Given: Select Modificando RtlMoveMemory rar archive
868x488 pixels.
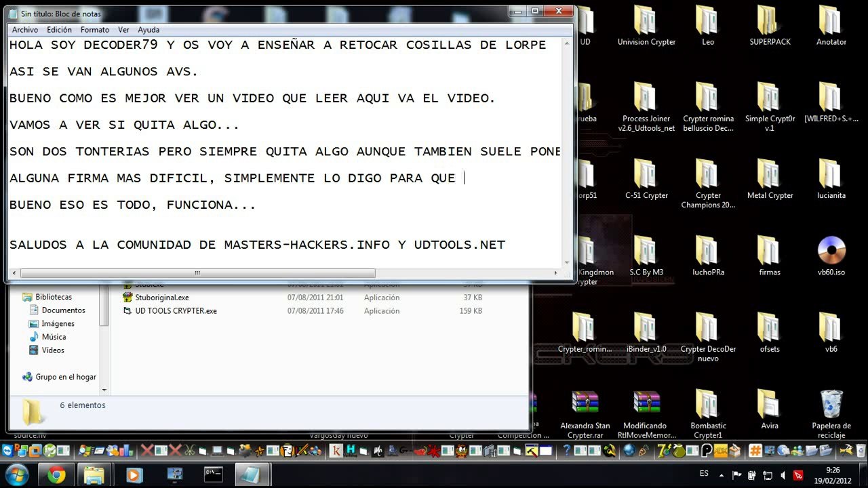Looking at the screenshot, I should [x=646, y=415].
